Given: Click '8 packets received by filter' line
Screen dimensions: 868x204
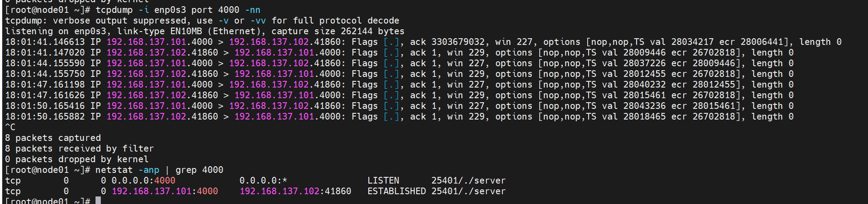Looking at the screenshot, I should 80,148.
